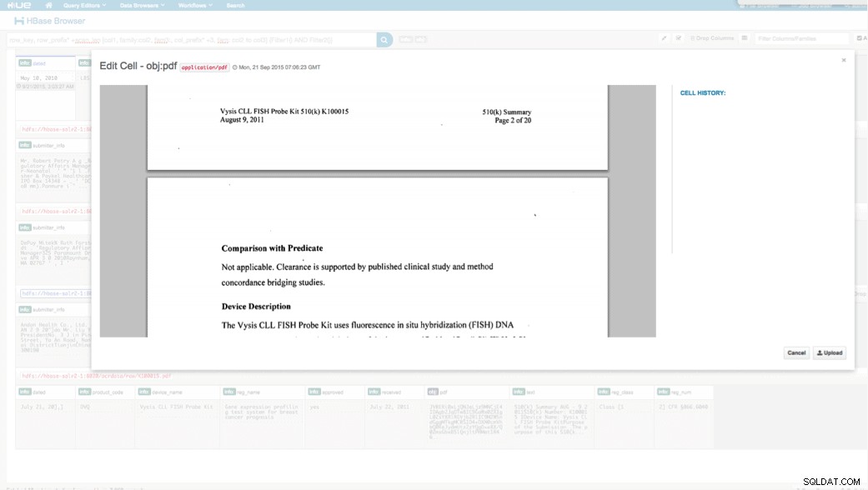Cancel the Edit Cell dialog
Viewport: 868px width, 490px height.
796,352
